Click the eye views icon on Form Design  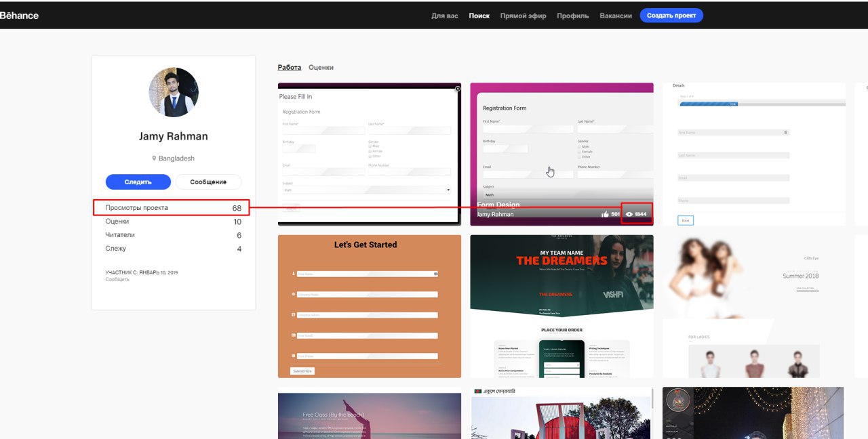629,214
